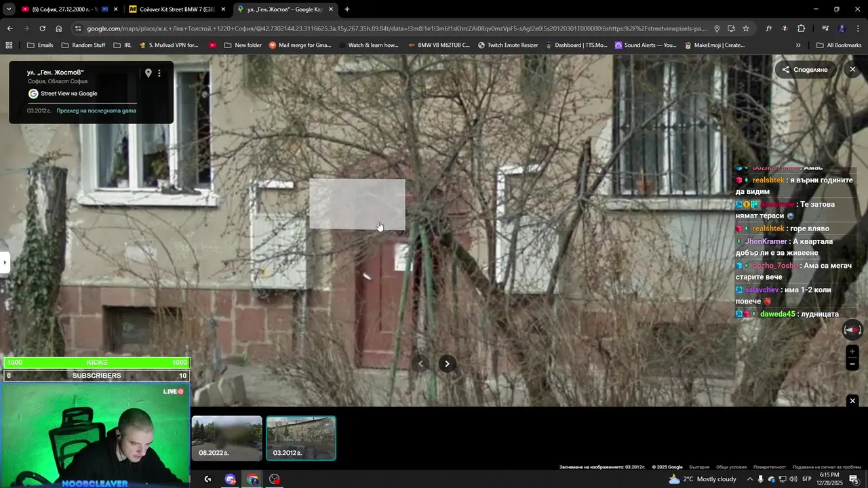Open the taskbar volume control
The height and width of the screenshot is (488, 868).
[793, 479]
